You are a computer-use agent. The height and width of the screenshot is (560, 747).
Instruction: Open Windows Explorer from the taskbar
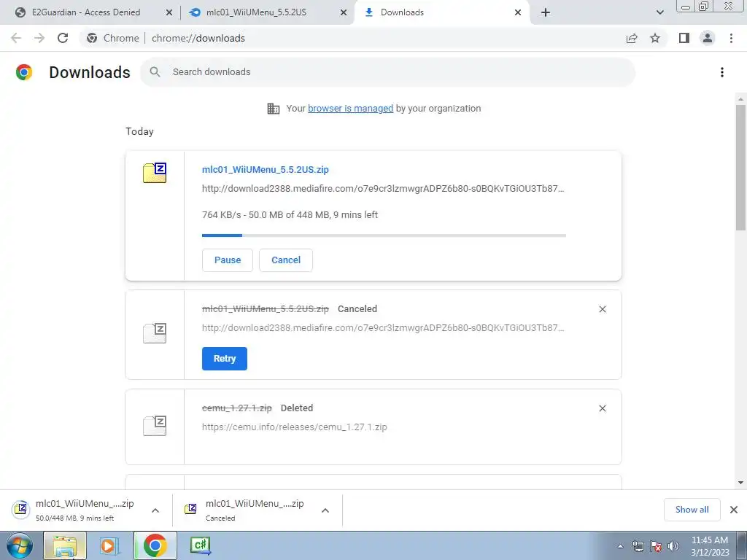(65, 545)
